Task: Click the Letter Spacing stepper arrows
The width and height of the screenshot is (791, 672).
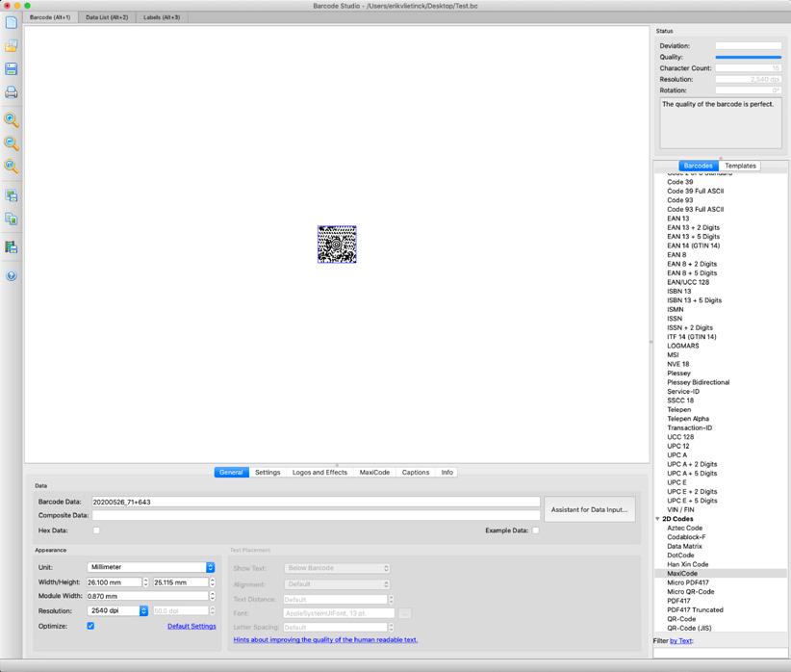Action: click(x=391, y=627)
